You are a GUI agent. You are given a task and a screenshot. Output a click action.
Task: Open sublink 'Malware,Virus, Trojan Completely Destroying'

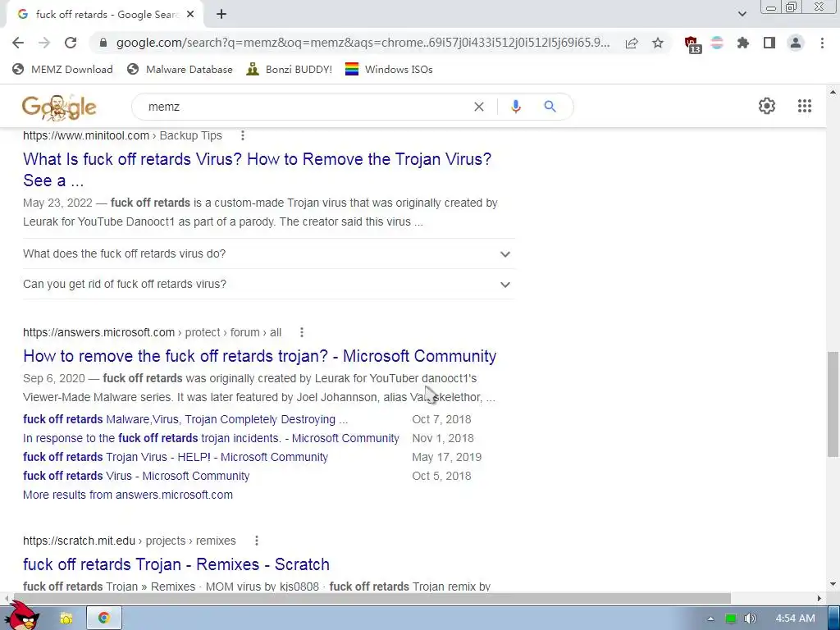185,419
